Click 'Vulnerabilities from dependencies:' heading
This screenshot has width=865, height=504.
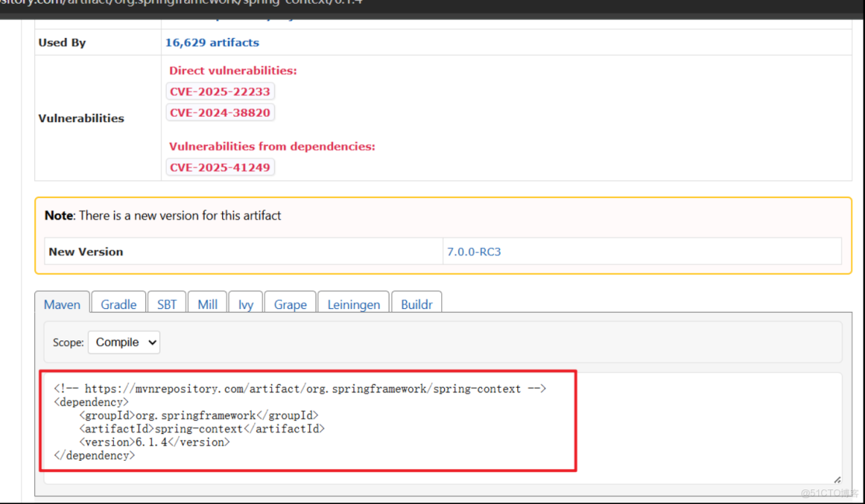[272, 146]
